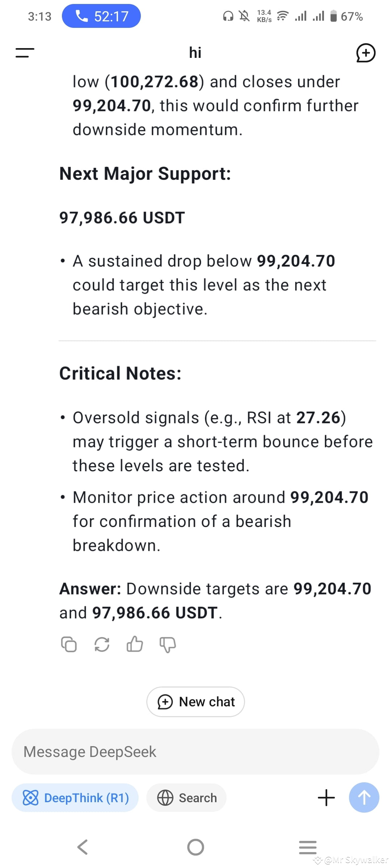
Task: Regenerate the answer with refresh icon
Action: tap(102, 644)
